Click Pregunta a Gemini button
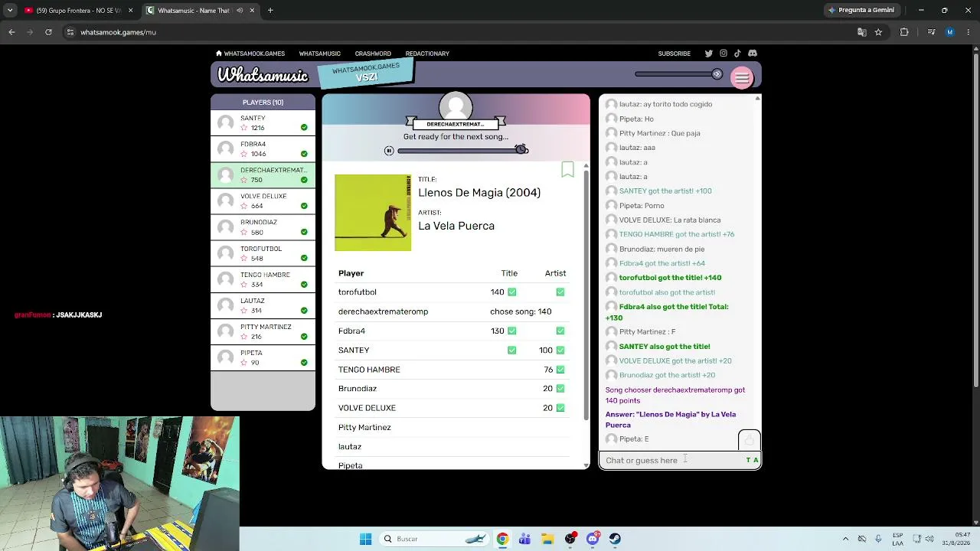 tap(861, 10)
